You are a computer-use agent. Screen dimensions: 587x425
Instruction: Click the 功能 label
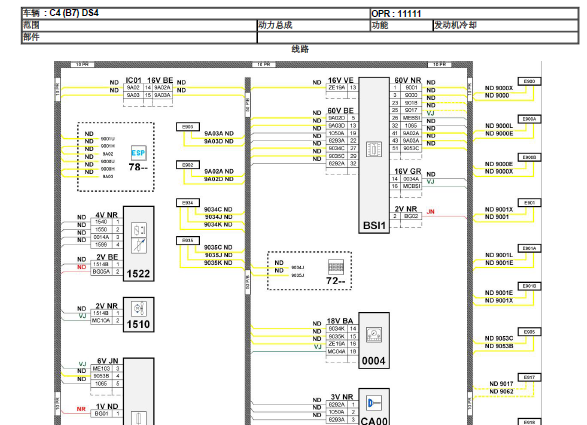pyautogui.click(x=380, y=25)
